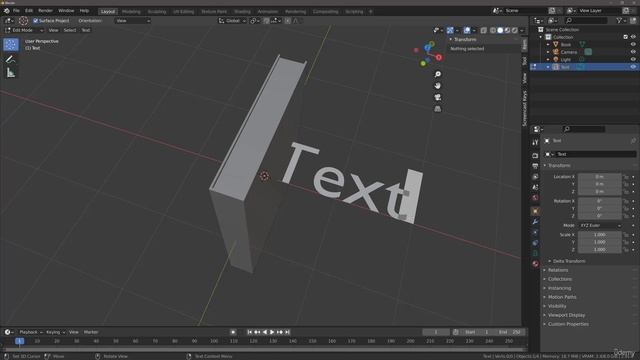Expand the Collections panel

(560, 279)
